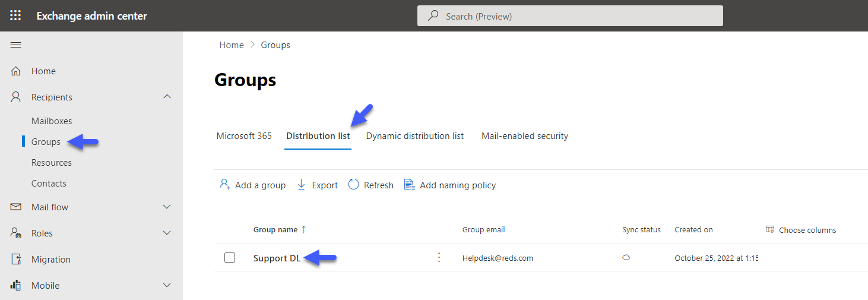Click the Helpdesk@reds.com email cell
The image size is (868, 300).
pyautogui.click(x=498, y=258)
